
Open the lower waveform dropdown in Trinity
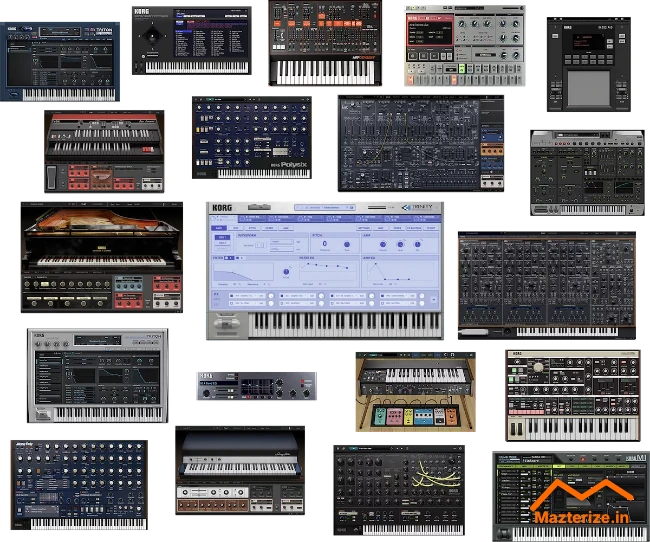click(282, 249)
